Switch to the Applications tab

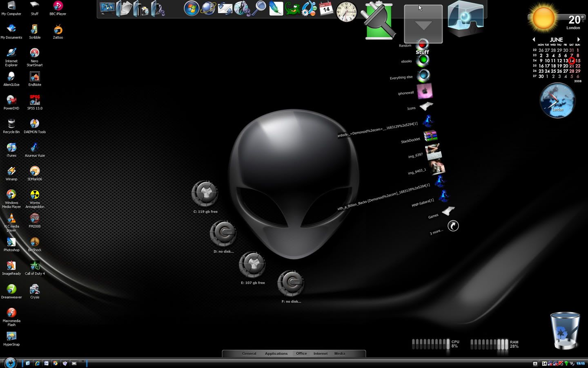click(x=276, y=354)
